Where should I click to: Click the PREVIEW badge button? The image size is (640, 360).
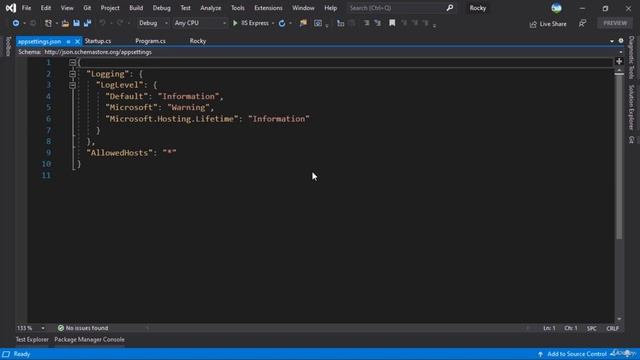tap(615, 23)
